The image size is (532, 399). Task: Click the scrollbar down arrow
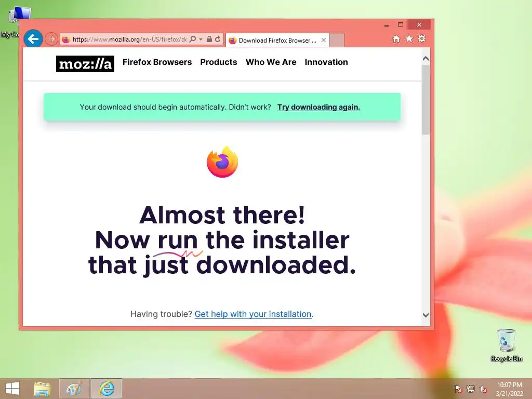[426, 315]
